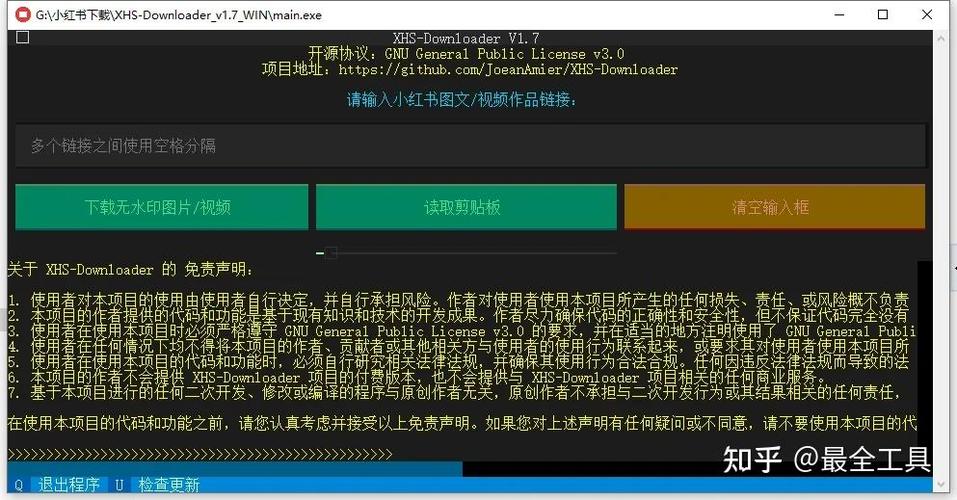
Task: Click the U key hint in footer
Action: pyautogui.click(x=119, y=485)
